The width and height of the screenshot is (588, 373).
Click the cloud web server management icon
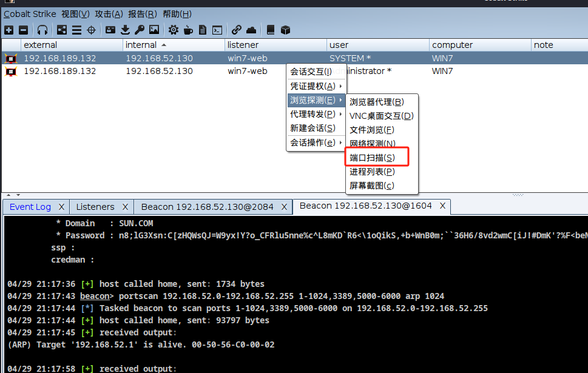[251, 30]
